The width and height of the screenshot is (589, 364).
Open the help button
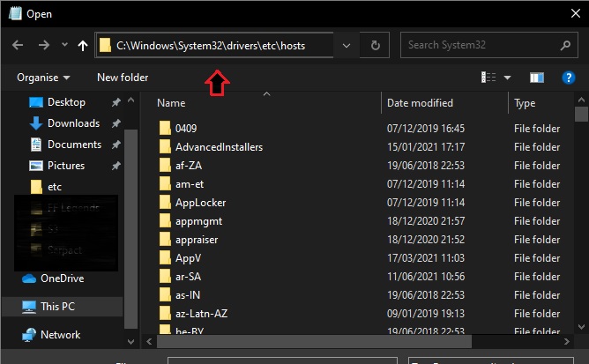pos(569,78)
